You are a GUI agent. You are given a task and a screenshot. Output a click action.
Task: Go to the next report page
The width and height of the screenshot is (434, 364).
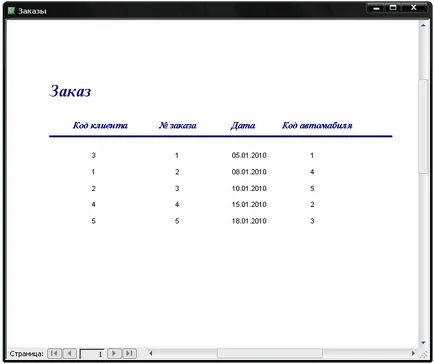114,353
